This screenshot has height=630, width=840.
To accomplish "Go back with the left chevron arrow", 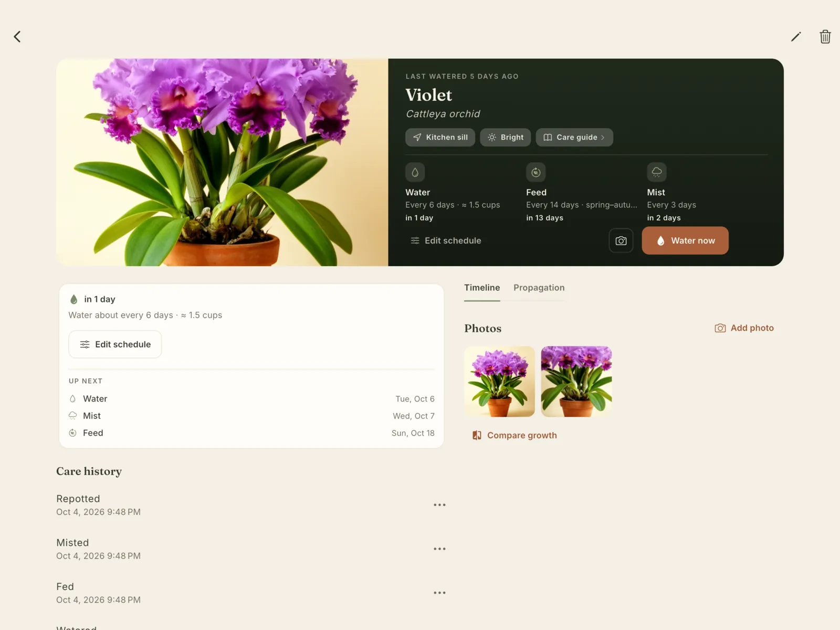I will [17, 36].
